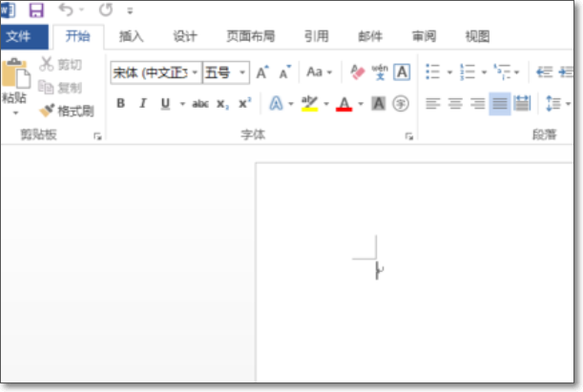Click the Save icon in the quick access toolbar

(36, 10)
